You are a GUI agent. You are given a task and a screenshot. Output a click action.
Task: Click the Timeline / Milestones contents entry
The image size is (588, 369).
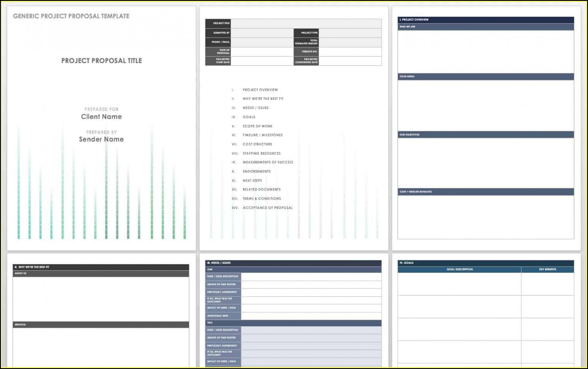[262, 135]
